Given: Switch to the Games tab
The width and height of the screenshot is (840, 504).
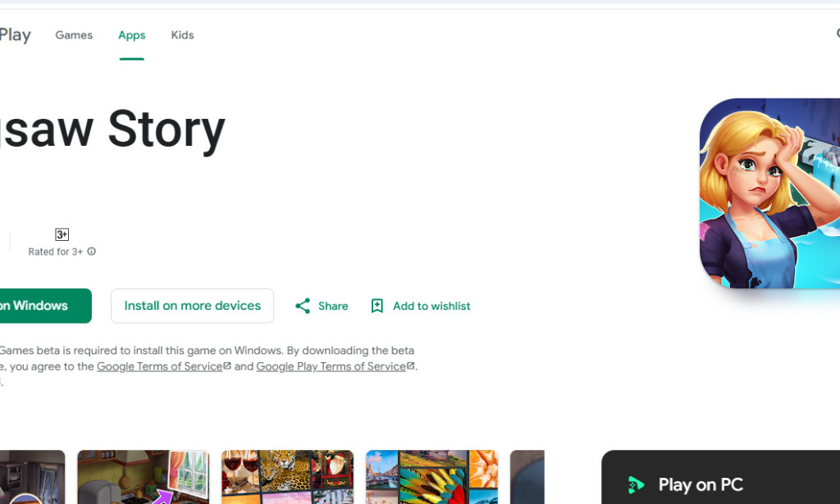Looking at the screenshot, I should tap(74, 34).
